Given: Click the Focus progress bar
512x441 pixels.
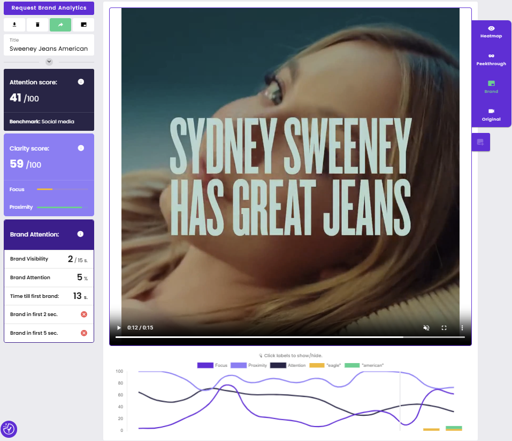Looking at the screenshot, I should [62, 189].
